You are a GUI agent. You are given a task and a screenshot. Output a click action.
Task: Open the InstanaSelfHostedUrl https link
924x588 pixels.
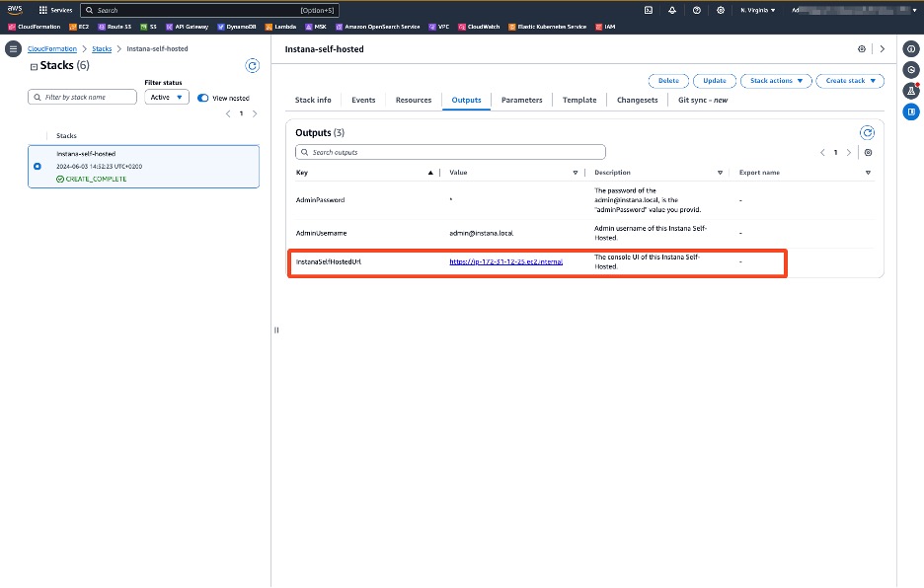(x=505, y=261)
